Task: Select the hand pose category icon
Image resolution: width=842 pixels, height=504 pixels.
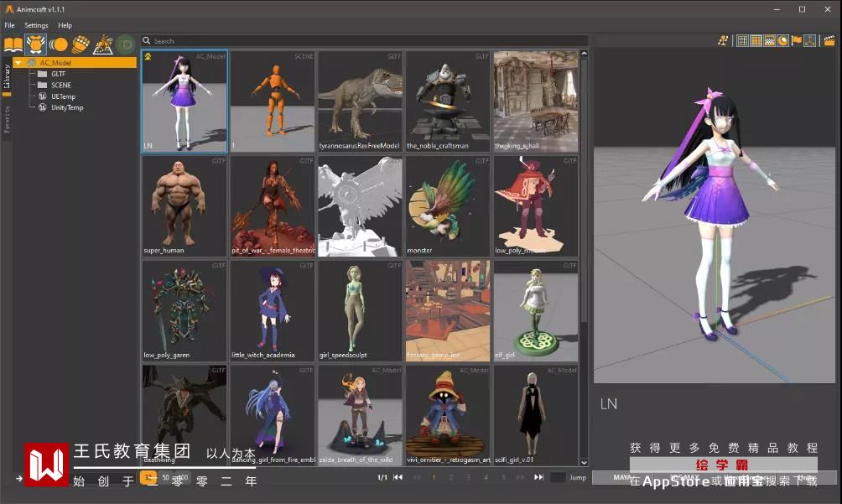Action: pos(81,44)
